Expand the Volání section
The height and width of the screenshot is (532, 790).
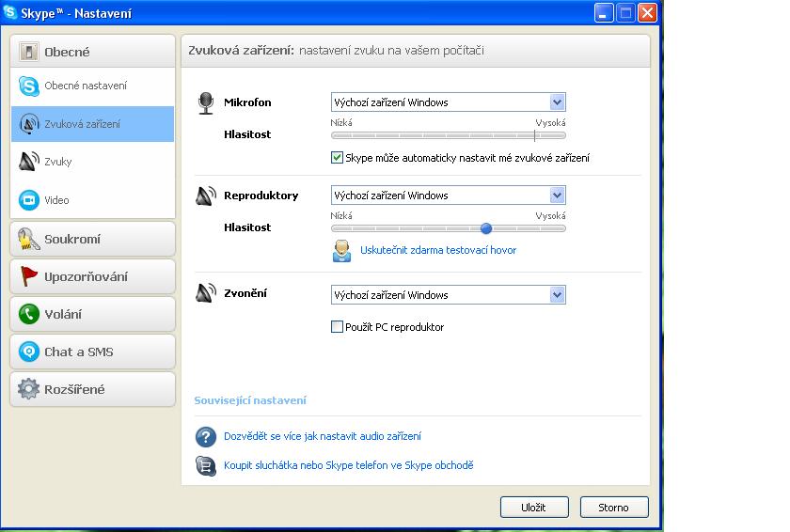(x=93, y=314)
